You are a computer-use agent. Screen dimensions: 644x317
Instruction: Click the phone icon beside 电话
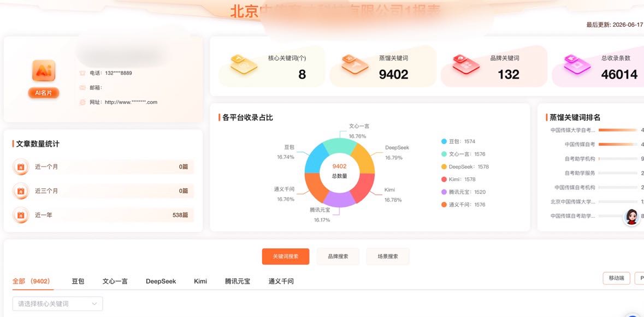tap(82, 73)
